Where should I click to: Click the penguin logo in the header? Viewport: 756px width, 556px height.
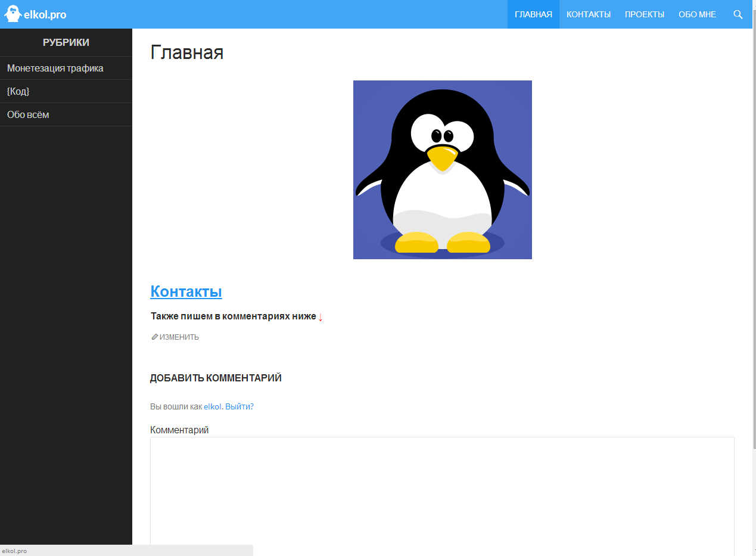point(13,14)
